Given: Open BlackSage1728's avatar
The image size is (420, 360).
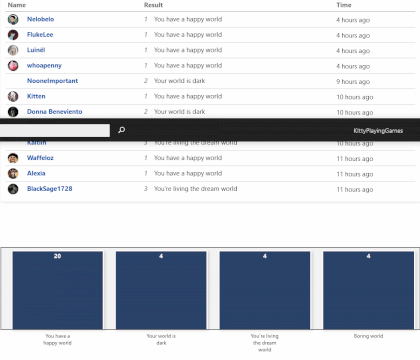Looking at the screenshot, I should tap(13, 189).
